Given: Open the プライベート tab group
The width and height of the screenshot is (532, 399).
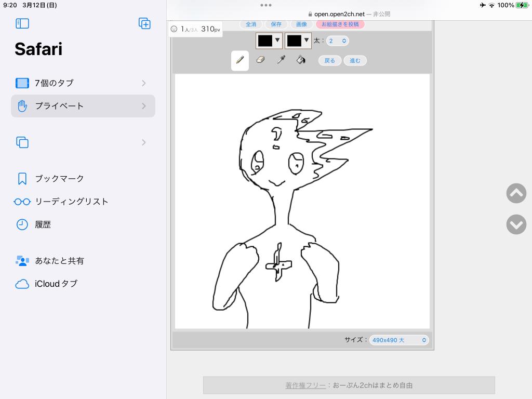Looking at the screenshot, I should 83,106.
